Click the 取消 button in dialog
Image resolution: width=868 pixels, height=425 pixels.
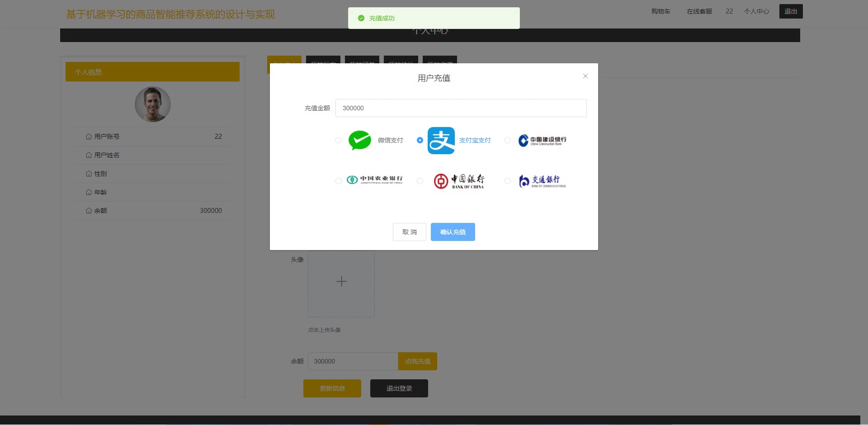click(x=410, y=232)
